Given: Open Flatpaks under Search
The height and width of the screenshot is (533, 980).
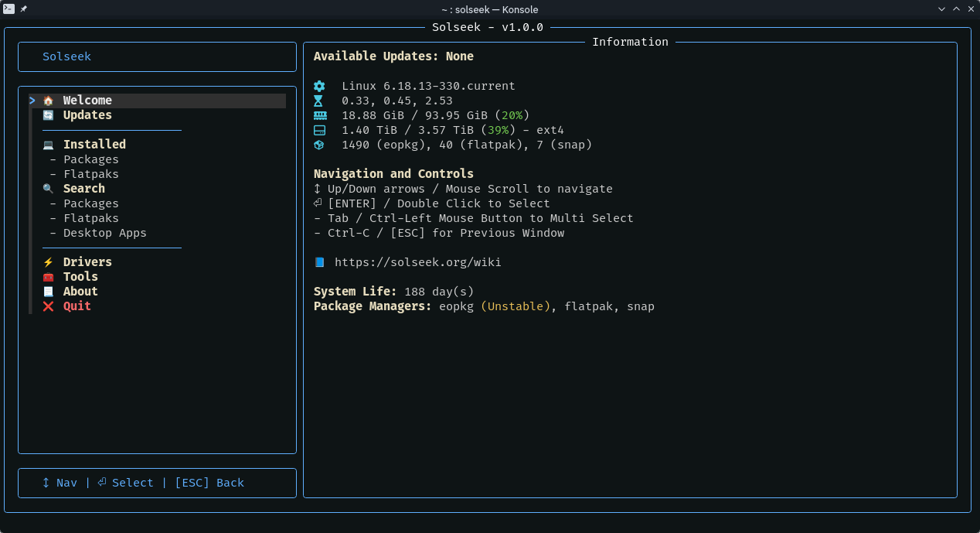Looking at the screenshot, I should (x=91, y=218).
